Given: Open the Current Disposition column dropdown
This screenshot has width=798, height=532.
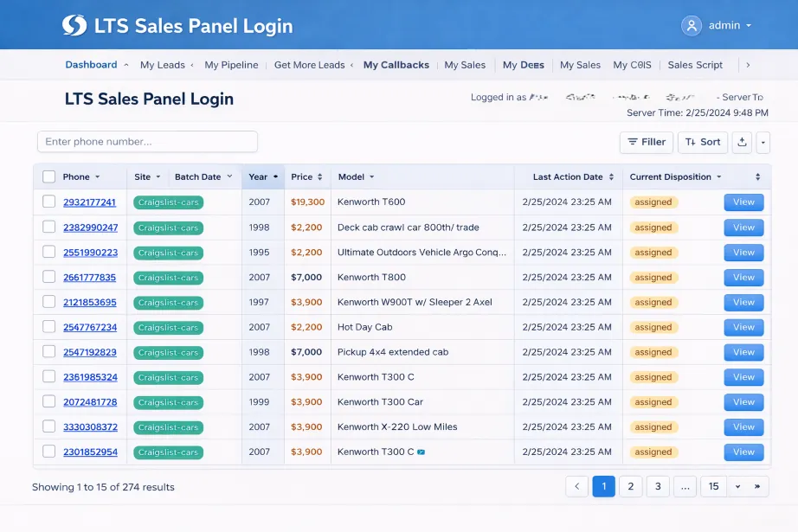Looking at the screenshot, I should pyautogui.click(x=719, y=177).
